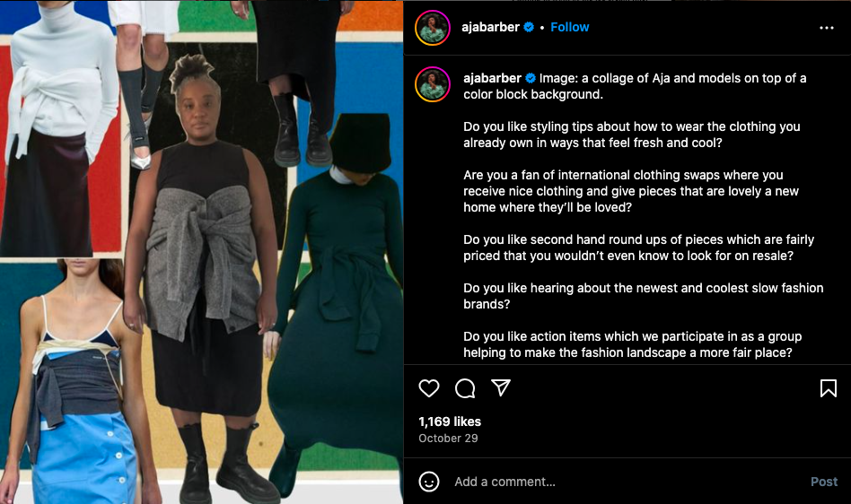The width and height of the screenshot is (851, 504).
Task: Click the ajabarber avatar in the header
Action: point(433,28)
